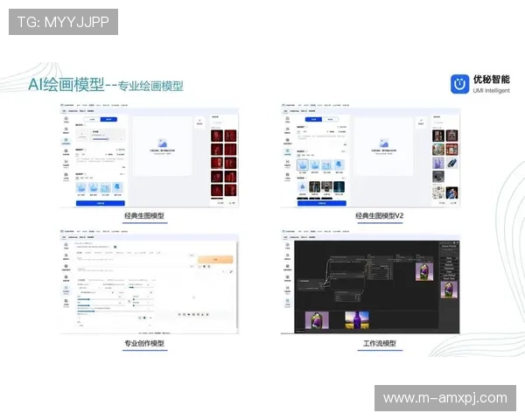Select the highlighted blue mode tab in 经典生图模型V2 screenshot
The width and height of the screenshot is (525, 420).
point(314,119)
